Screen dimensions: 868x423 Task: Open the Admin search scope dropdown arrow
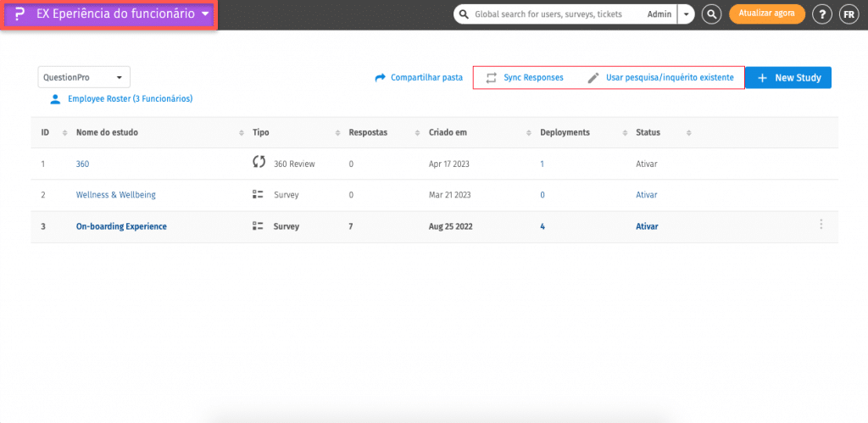click(687, 14)
